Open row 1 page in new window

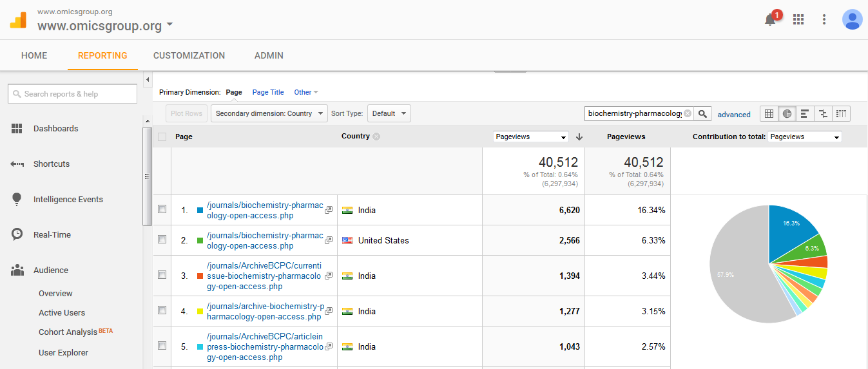click(x=329, y=210)
